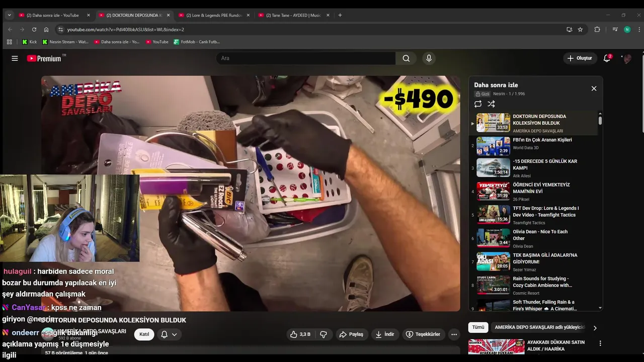Open the account avatar menu
This screenshot has height=362, width=644.
click(627, 58)
